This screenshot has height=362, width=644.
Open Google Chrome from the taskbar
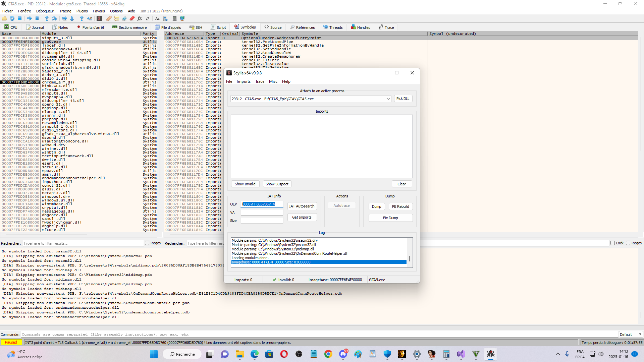pyautogui.click(x=328, y=354)
